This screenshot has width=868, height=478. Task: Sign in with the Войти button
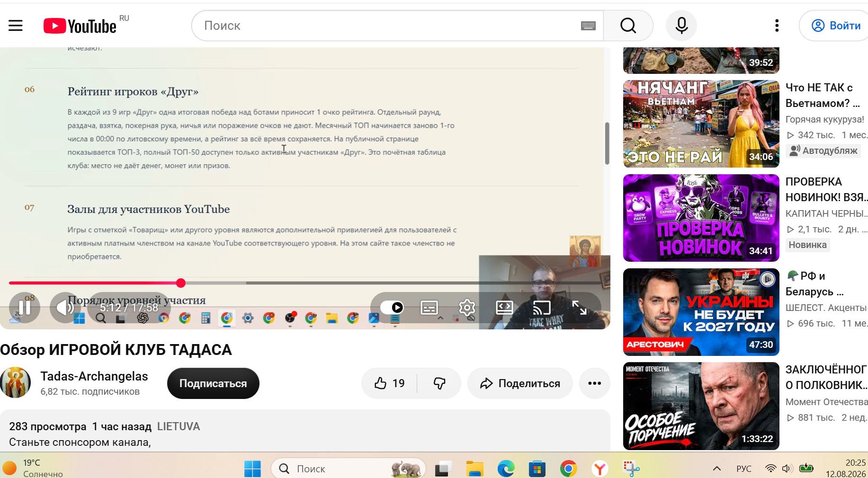click(835, 26)
